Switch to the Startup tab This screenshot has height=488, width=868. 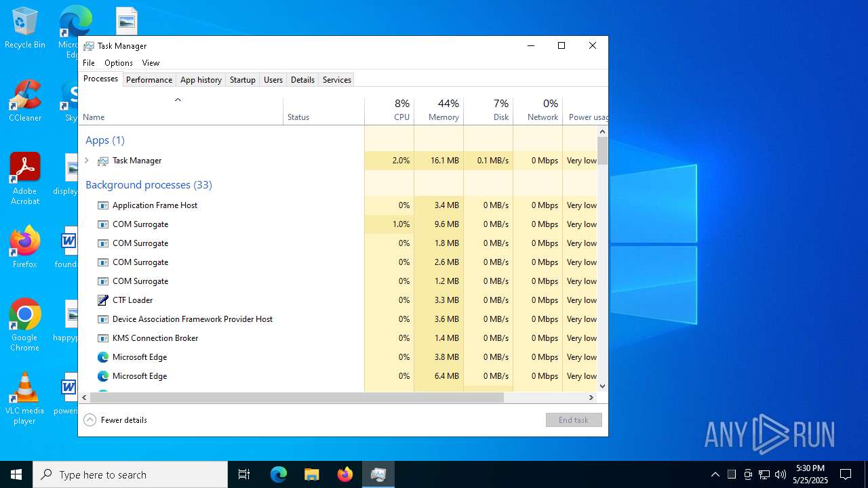pos(242,80)
